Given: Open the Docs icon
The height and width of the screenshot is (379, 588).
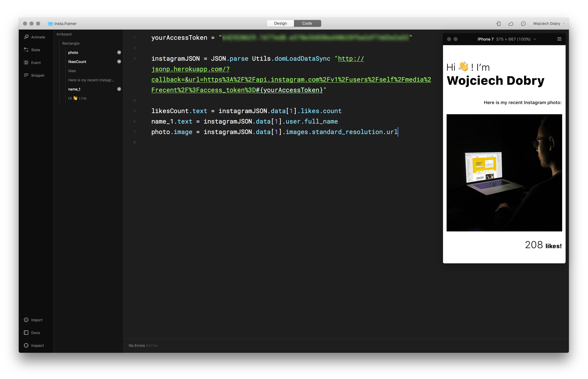Looking at the screenshot, I should pyautogui.click(x=26, y=333).
